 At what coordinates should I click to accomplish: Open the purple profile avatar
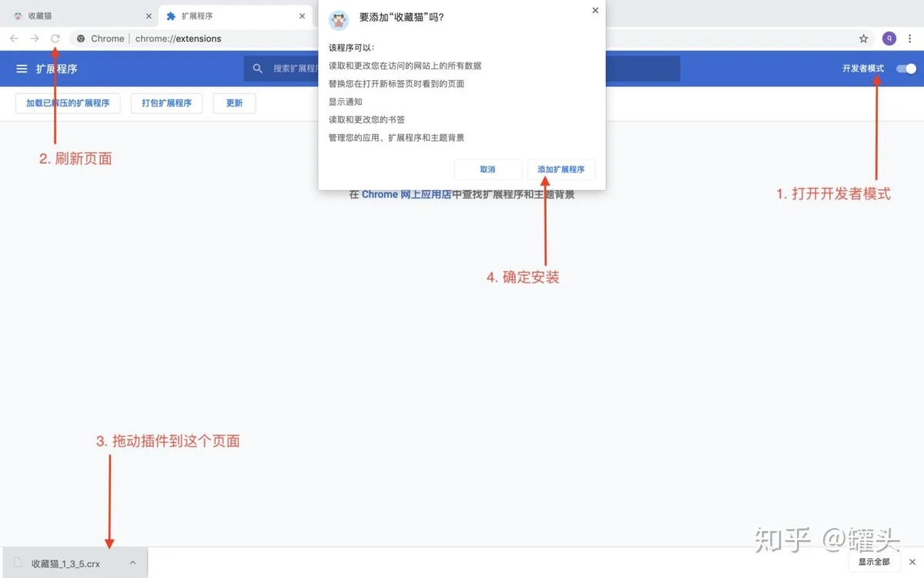[x=889, y=39]
